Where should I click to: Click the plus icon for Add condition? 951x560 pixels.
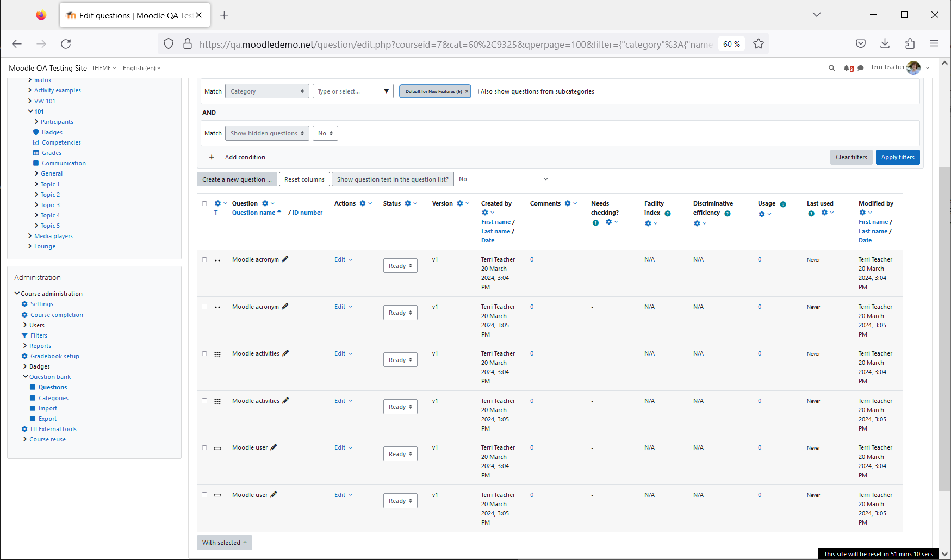212,157
